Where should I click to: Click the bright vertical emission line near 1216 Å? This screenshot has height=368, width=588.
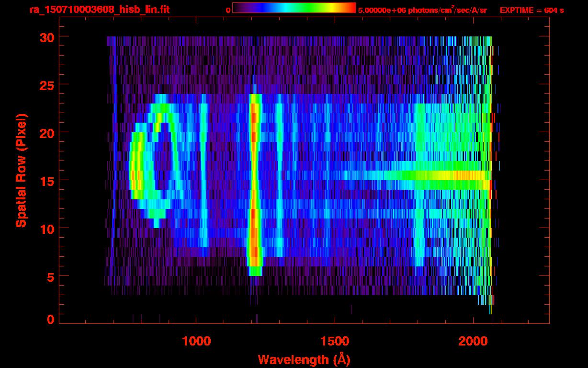tap(254, 182)
